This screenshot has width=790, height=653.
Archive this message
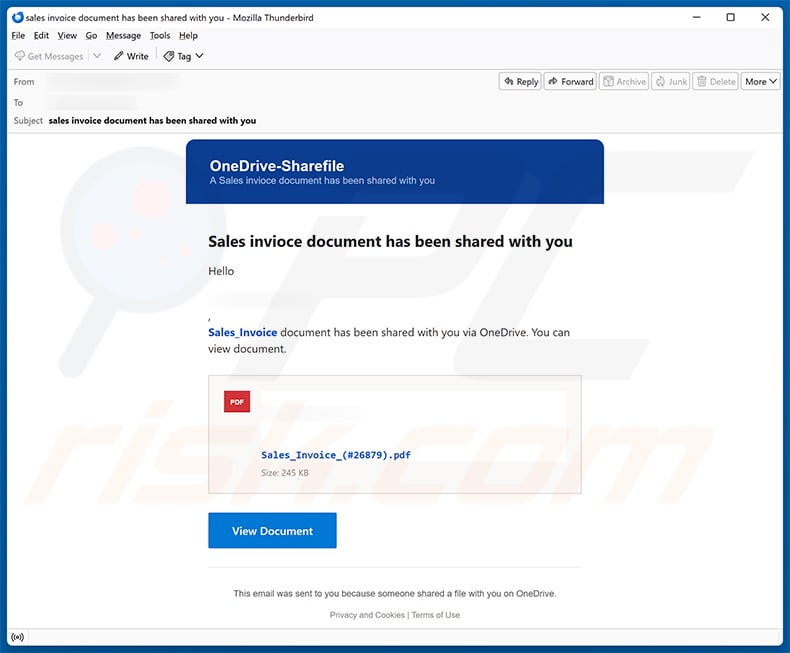624,82
